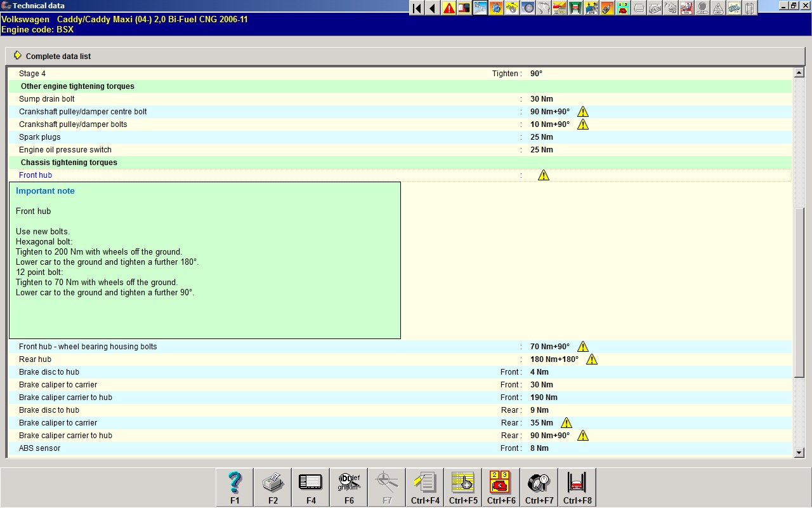Viewport: 812px width, 508px height.
Task: Open the Front hub link entry
Action: tap(36, 175)
